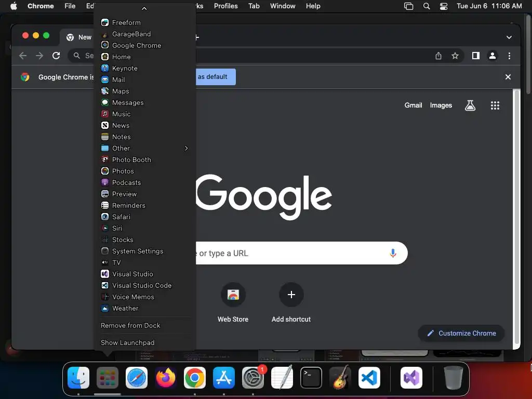Open the Apple menu
Viewport: 532px width, 399px height.
coord(14,6)
